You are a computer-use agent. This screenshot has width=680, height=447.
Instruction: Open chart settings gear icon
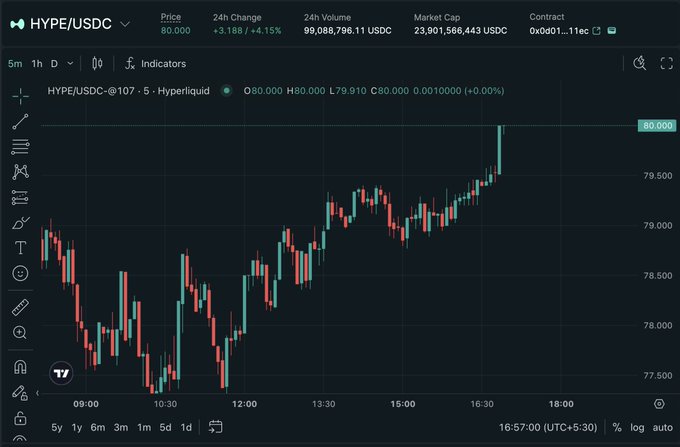point(659,404)
